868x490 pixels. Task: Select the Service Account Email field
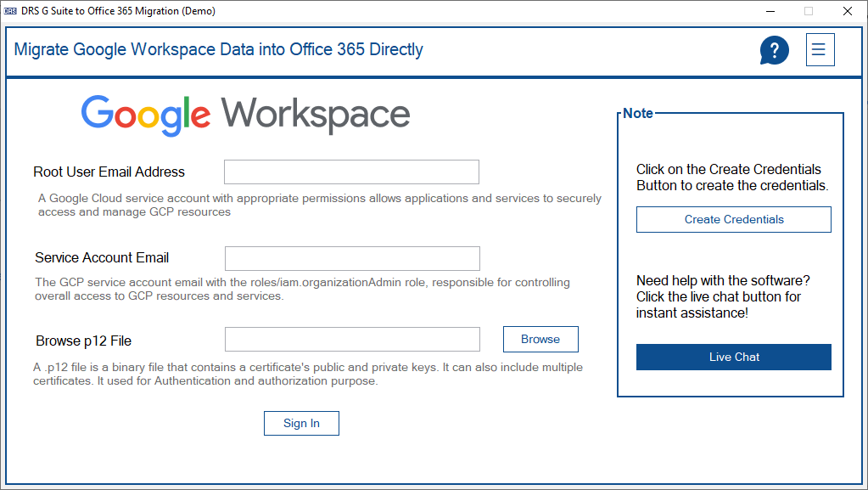point(350,257)
